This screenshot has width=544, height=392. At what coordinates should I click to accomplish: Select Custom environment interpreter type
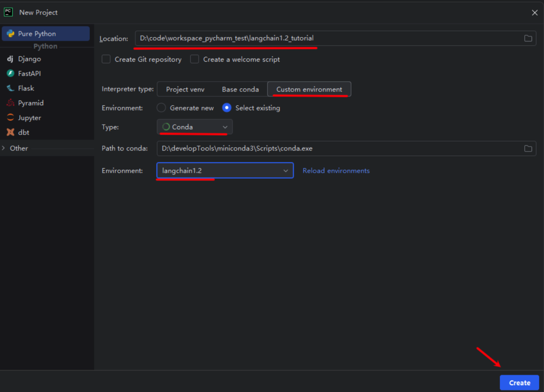(309, 89)
